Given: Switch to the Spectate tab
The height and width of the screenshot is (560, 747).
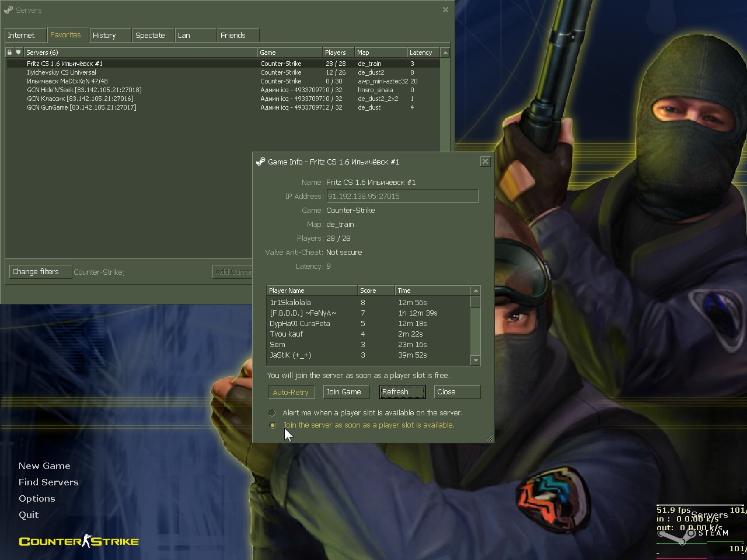Looking at the screenshot, I should click(x=153, y=36).
